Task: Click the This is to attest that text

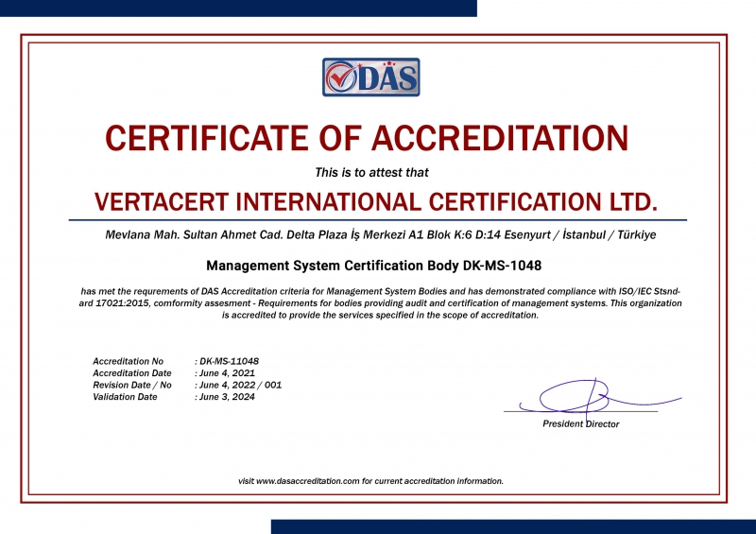Action: [x=371, y=173]
